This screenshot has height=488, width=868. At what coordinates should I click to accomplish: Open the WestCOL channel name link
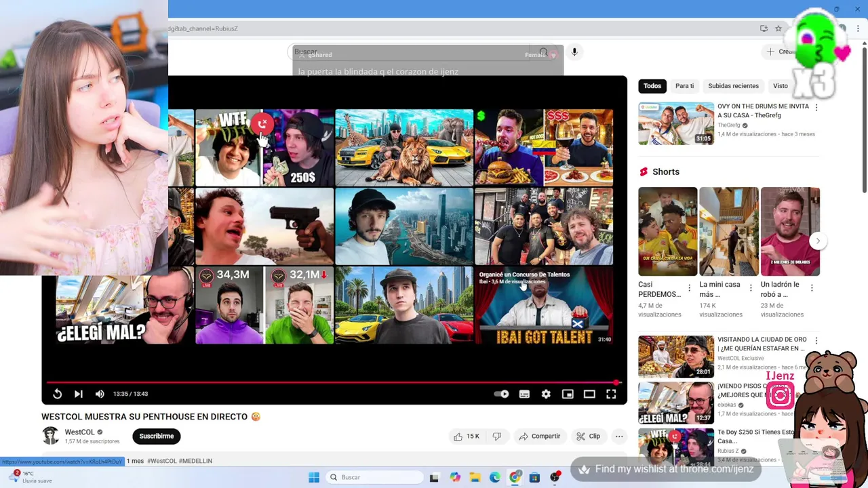(79, 432)
